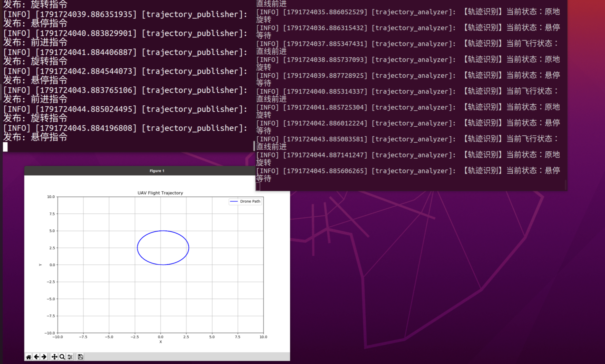
Task: Click analyzer log timestamp 1791724043.885083581
Action: [x=325, y=139]
